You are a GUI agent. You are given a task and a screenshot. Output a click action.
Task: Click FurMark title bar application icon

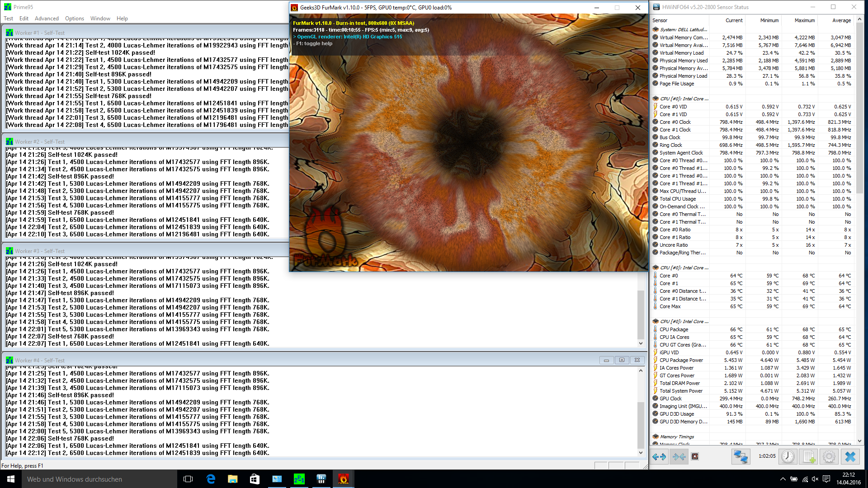(294, 7)
